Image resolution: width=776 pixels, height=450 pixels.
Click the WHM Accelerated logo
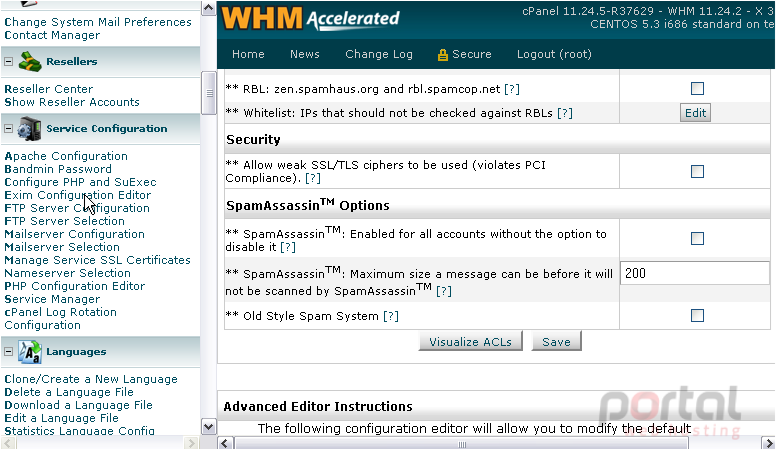pos(310,19)
